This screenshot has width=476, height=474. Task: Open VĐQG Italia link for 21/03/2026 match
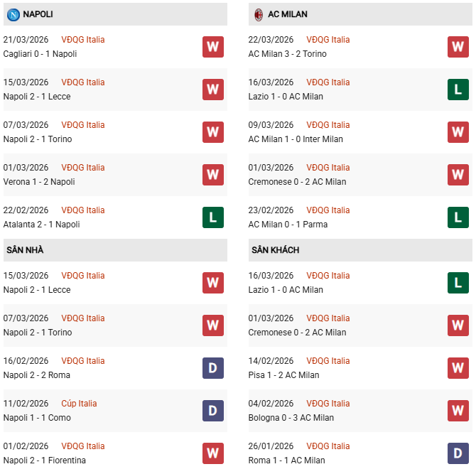tap(82, 40)
